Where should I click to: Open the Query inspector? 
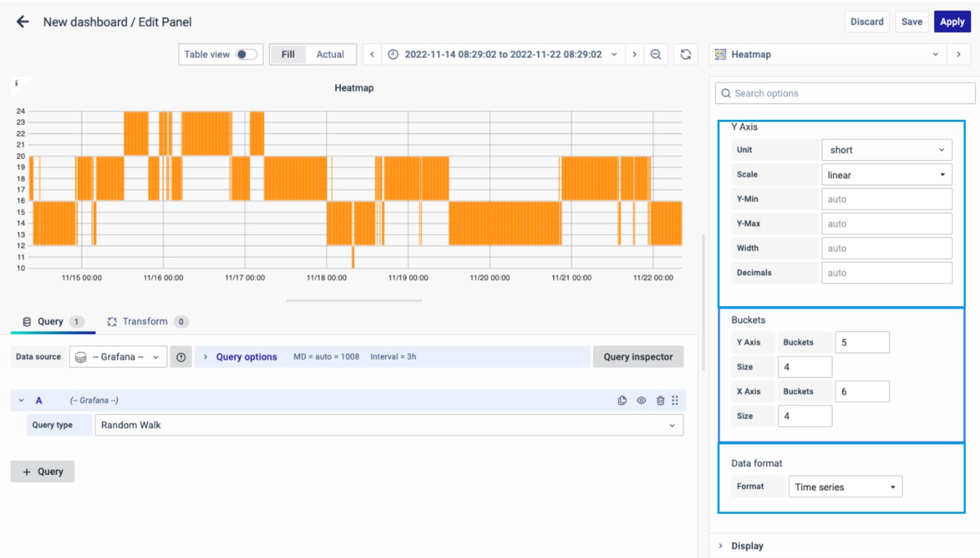coord(637,357)
